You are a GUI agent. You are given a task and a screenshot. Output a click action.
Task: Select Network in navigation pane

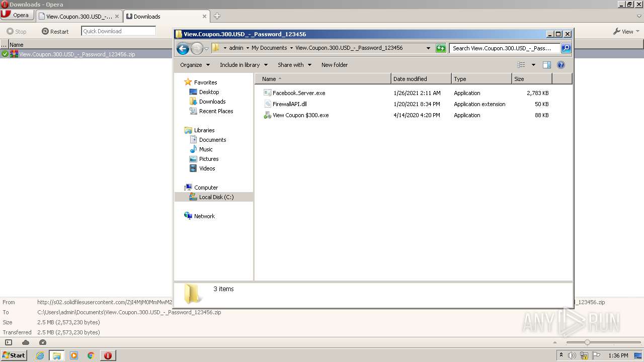pos(204,216)
